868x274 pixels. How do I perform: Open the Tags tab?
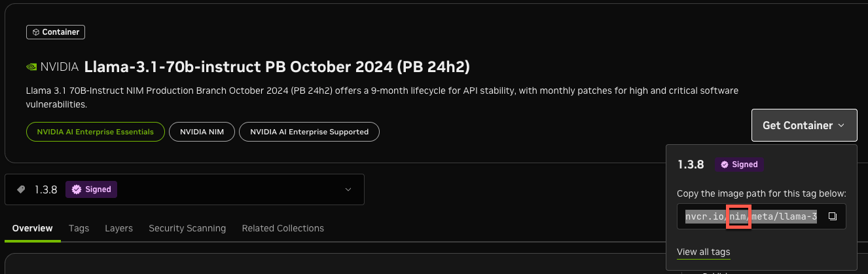(79, 228)
